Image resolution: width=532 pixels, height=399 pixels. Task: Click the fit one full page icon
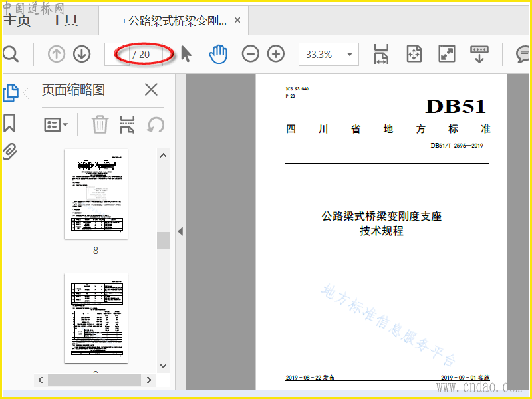[414, 54]
